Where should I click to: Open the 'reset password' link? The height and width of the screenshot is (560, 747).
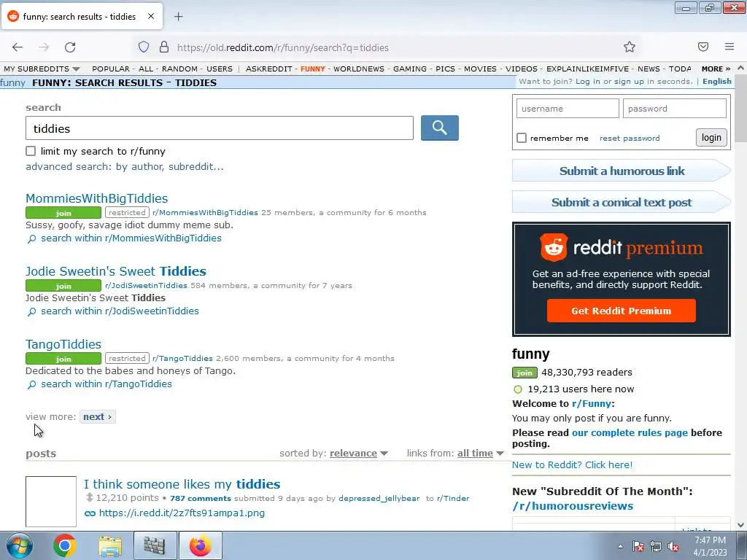coord(630,138)
